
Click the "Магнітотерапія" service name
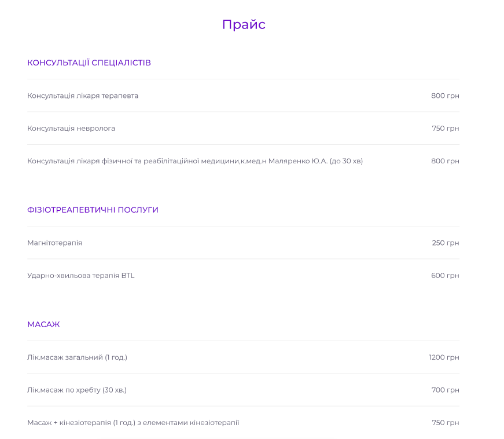[55, 243]
